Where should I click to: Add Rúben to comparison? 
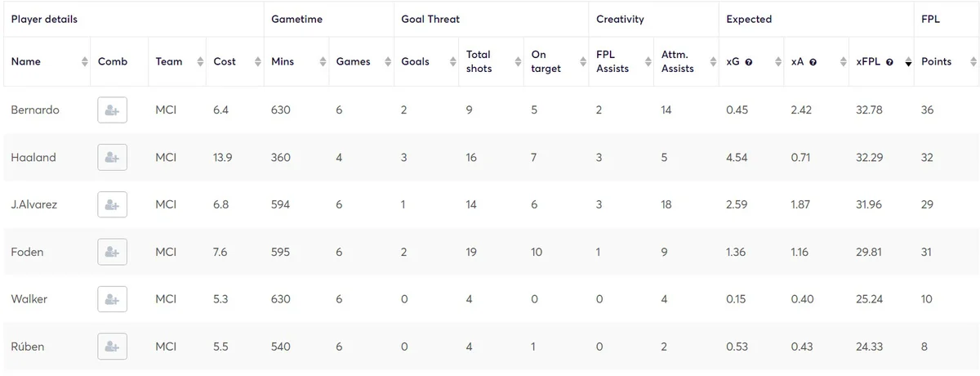112,347
